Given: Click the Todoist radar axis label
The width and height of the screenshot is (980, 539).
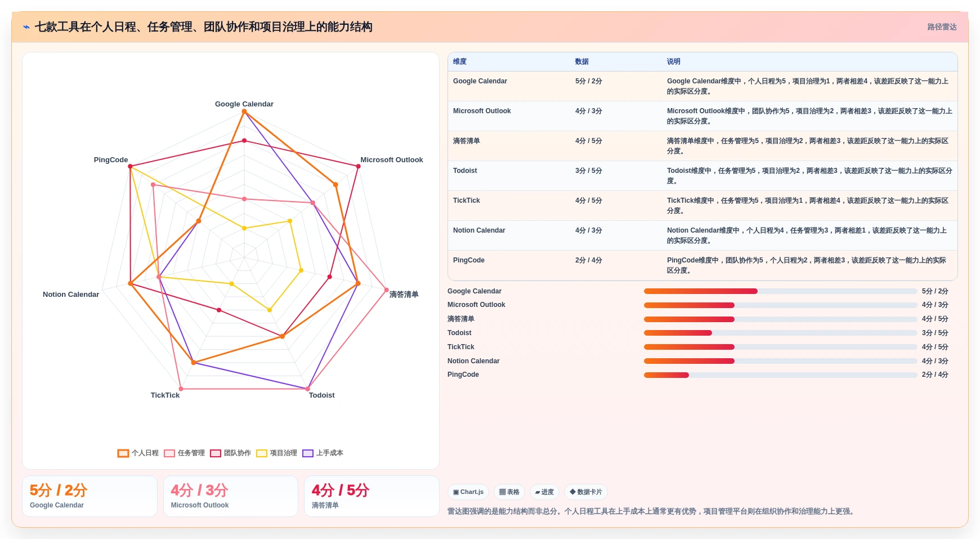Looking at the screenshot, I should point(322,395).
